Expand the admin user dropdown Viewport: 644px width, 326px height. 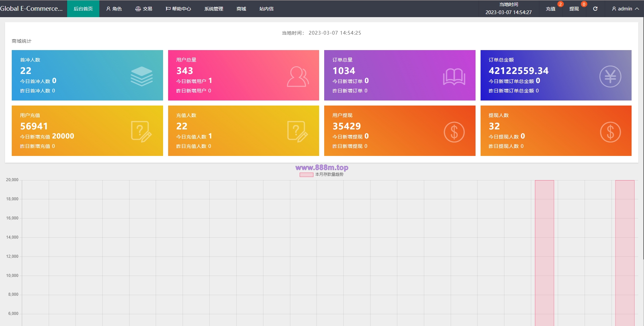click(x=625, y=9)
